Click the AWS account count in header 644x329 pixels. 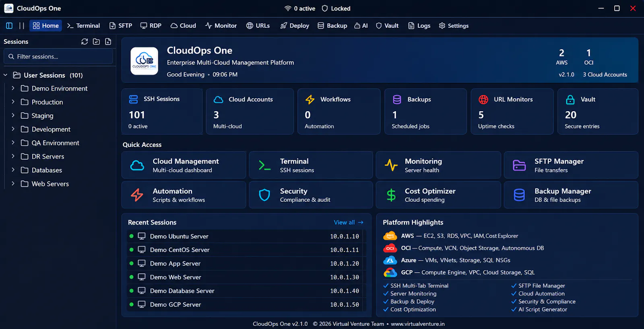click(561, 57)
